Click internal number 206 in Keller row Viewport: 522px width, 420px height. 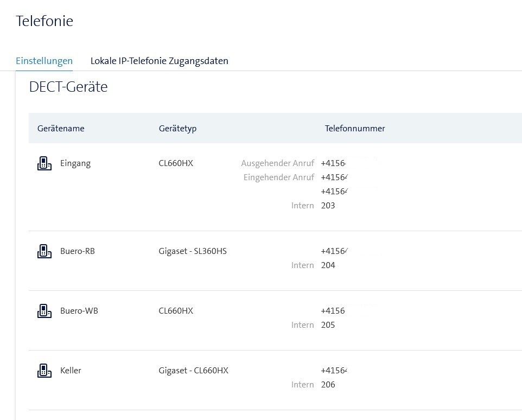pyautogui.click(x=328, y=385)
